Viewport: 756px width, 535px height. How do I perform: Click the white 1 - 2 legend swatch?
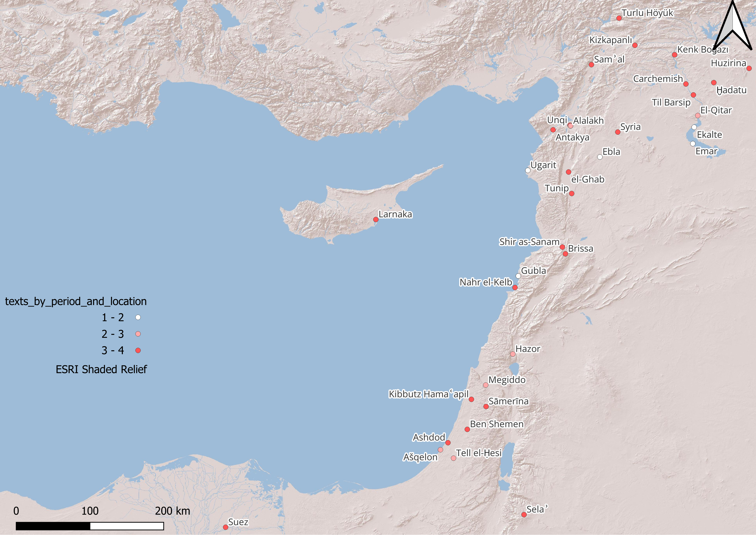click(x=138, y=317)
